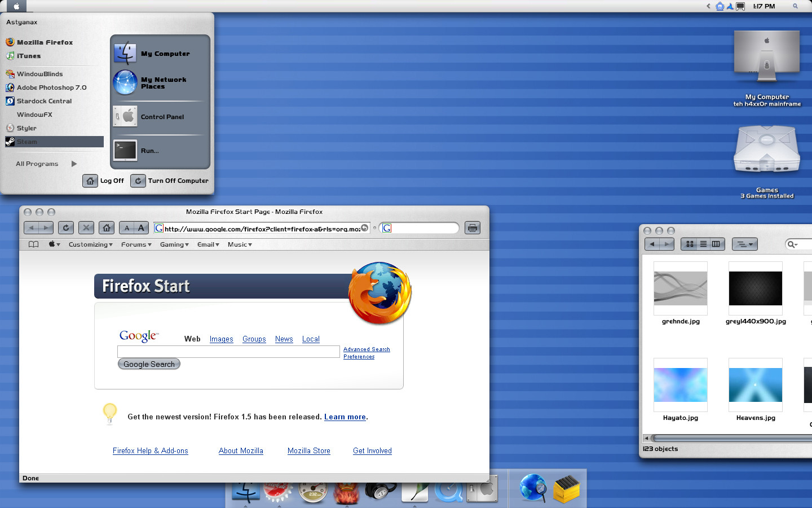The image size is (812, 508).
Task: Reload the page in Firefox
Action: tap(66, 228)
